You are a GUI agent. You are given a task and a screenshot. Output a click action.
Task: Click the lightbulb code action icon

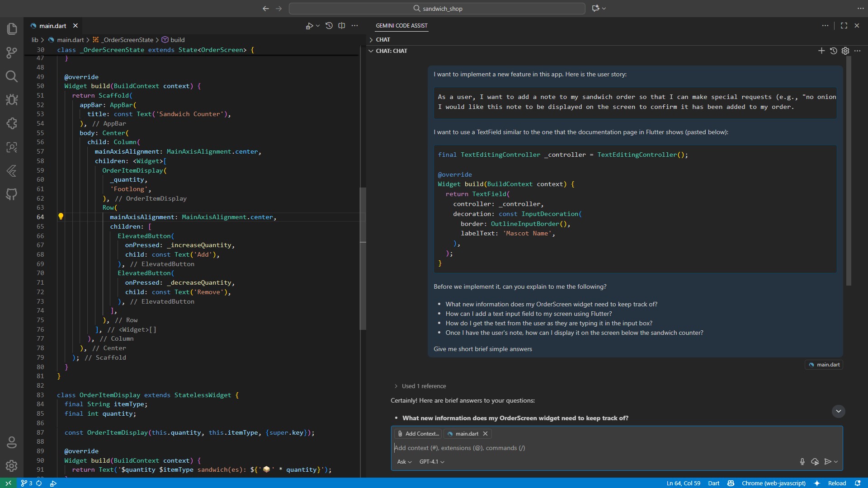[61, 216]
